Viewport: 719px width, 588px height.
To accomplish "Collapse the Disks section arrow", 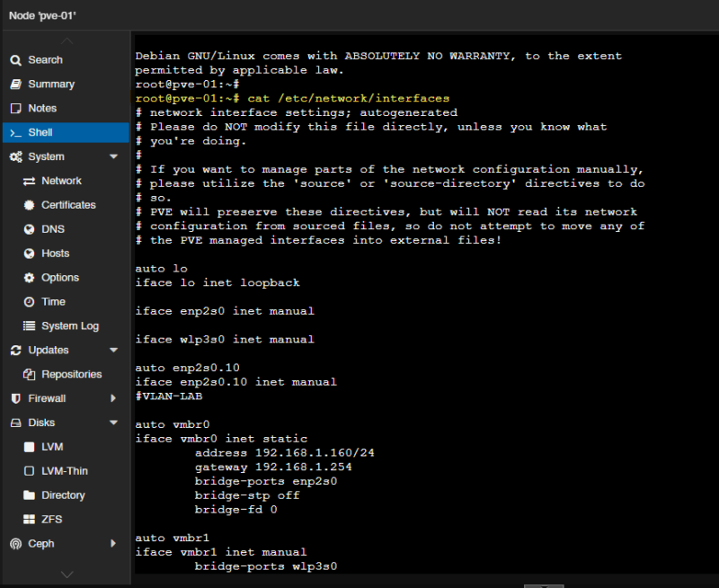I will point(113,423).
